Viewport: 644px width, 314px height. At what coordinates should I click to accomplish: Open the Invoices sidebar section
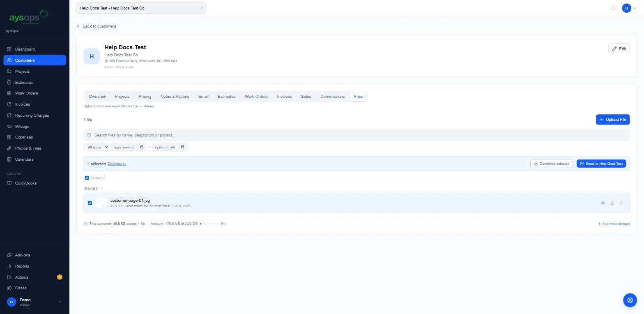34,104
